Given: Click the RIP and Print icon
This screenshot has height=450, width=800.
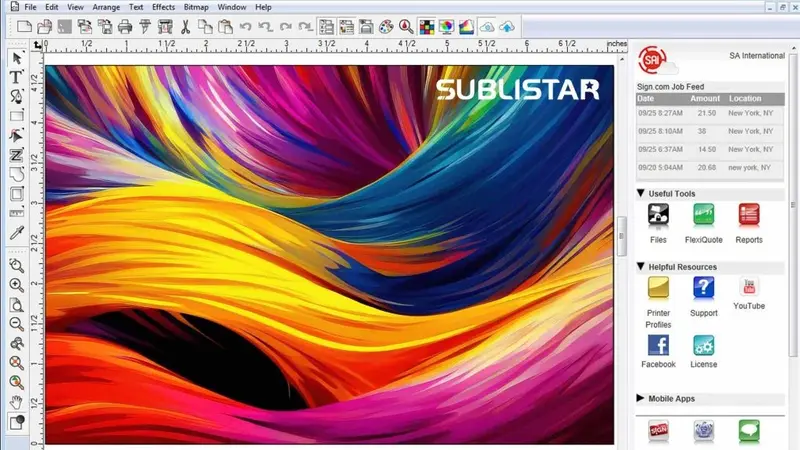Looking at the screenshot, I should [165, 27].
